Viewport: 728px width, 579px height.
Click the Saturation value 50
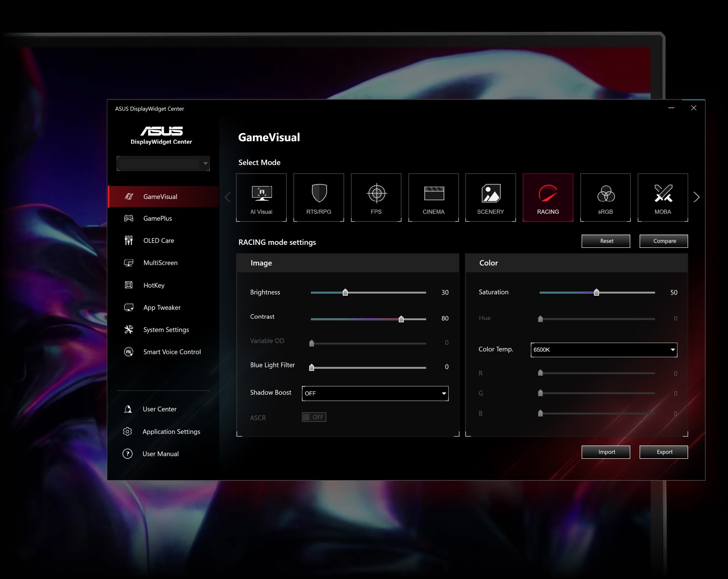point(674,292)
